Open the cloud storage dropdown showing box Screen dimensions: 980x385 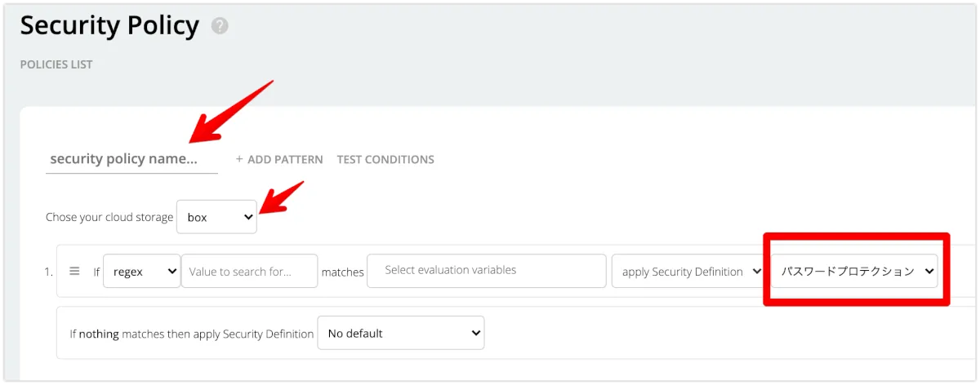[x=216, y=217]
